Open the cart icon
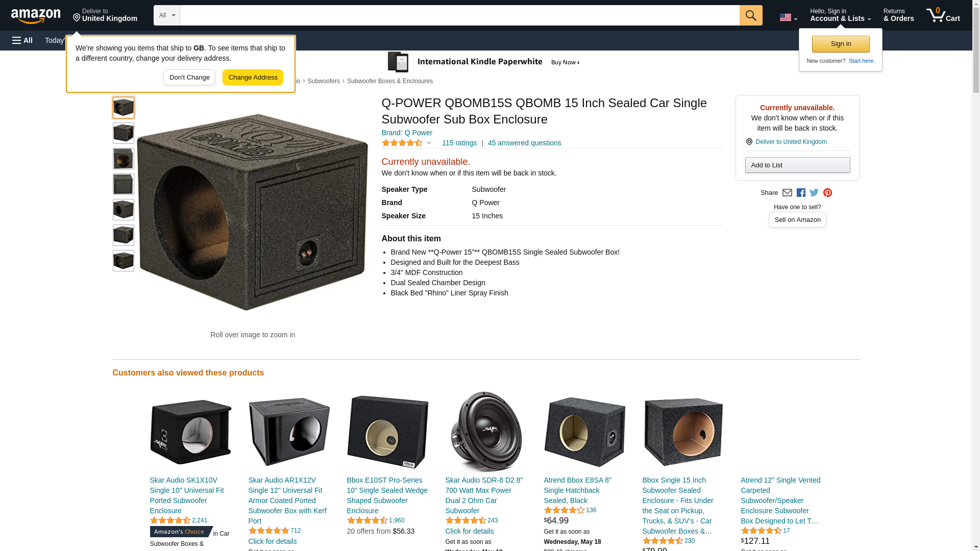 (943, 15)
